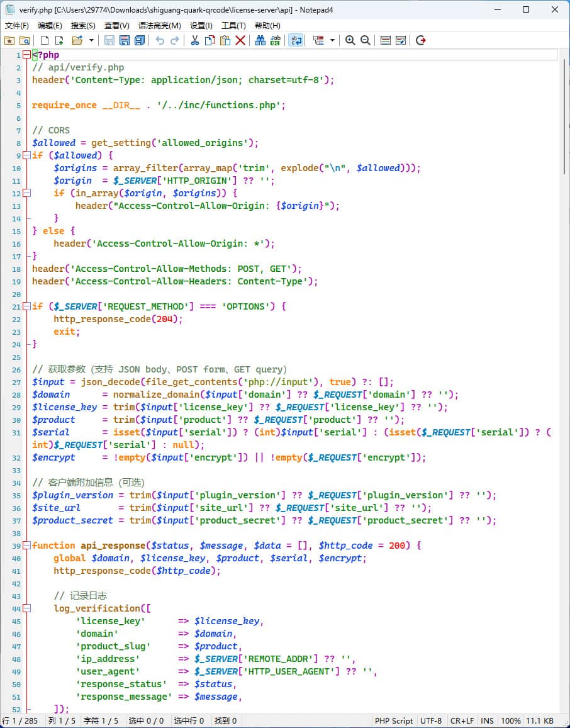Open the 设置(I) menu
The height and width of the screenshot is (728, 570).
tap(201, 26)
